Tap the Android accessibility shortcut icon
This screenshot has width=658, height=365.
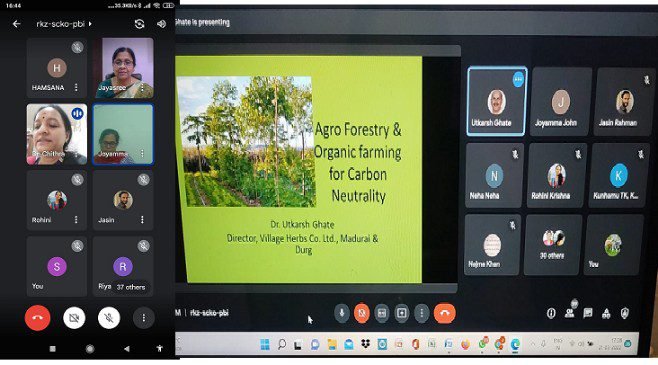tap(159, 348)
